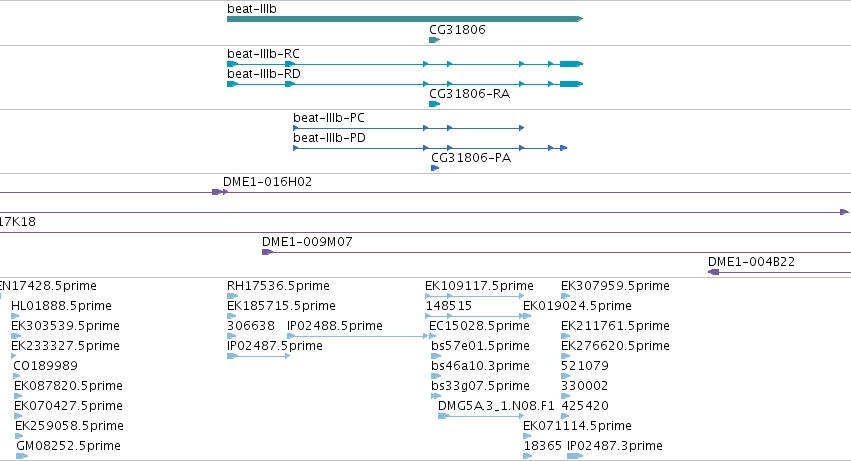Select the beat-IIIb-RD transcript label

click(x=264, y=74)
